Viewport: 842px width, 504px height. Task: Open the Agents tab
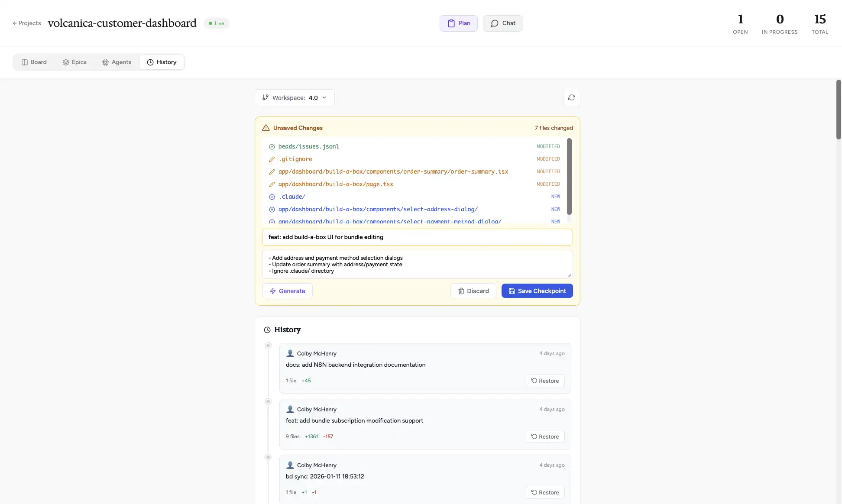click(x=117, y=62)
